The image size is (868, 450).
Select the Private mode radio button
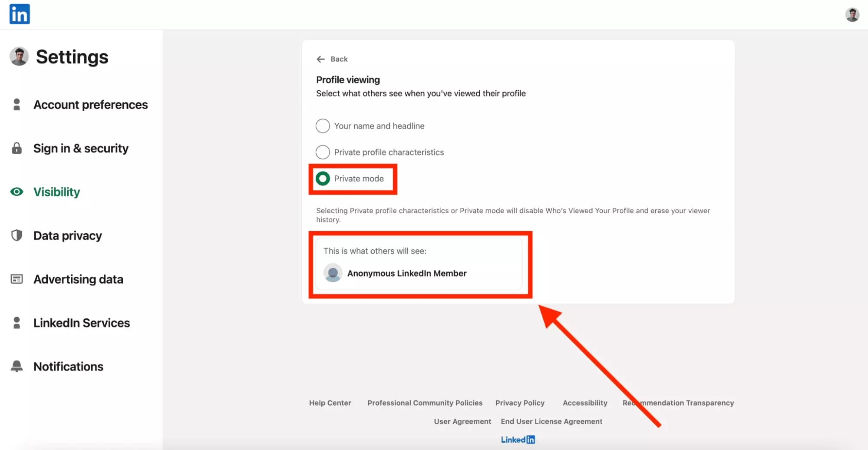323,179
